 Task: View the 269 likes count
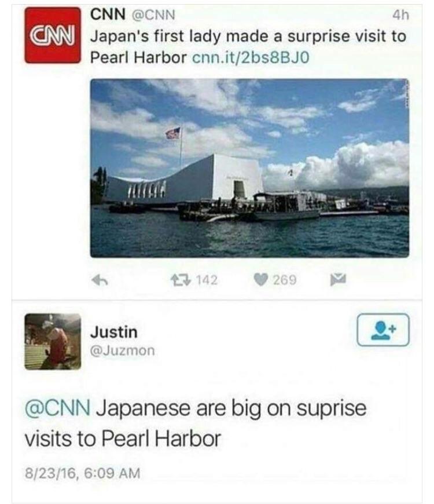click(x=285, y=280)
